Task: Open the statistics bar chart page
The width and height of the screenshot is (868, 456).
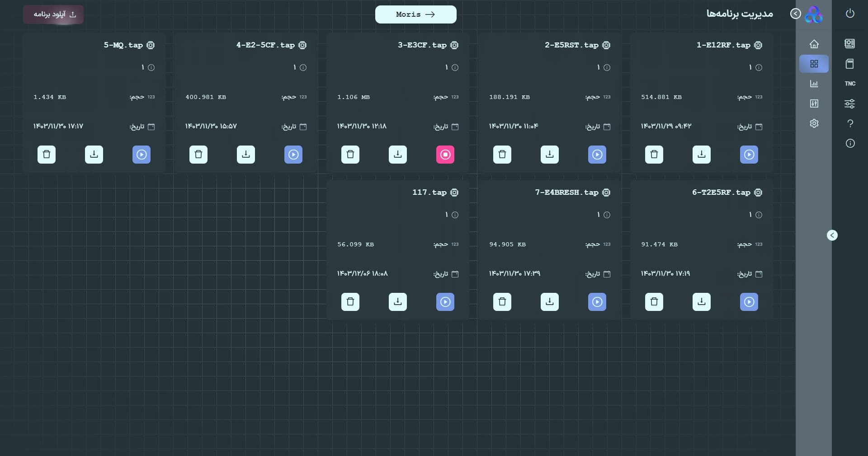Action: 814,84
